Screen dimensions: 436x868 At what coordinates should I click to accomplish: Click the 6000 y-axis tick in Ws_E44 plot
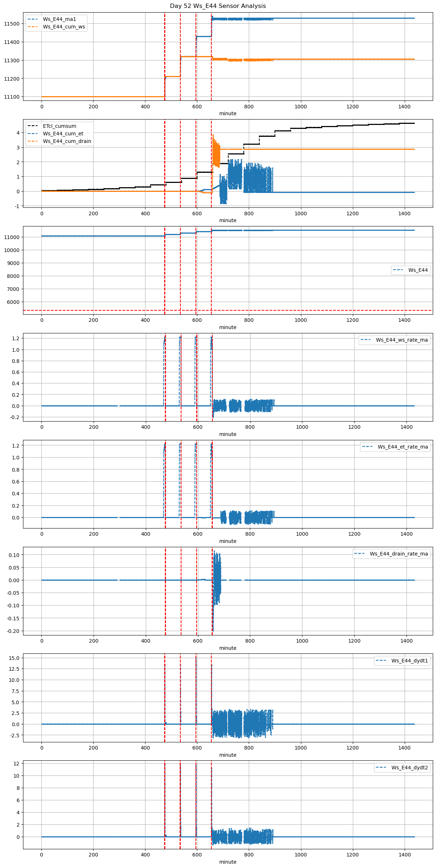coord(13,302)
